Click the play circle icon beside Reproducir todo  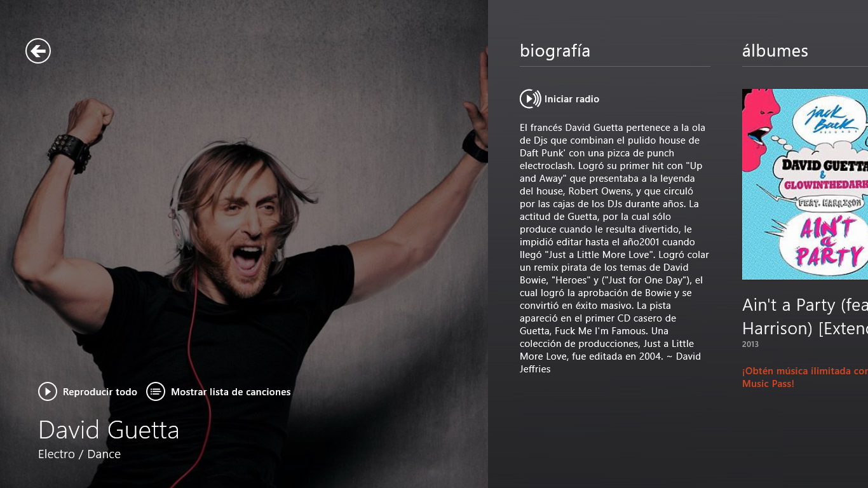pos(48,391)
